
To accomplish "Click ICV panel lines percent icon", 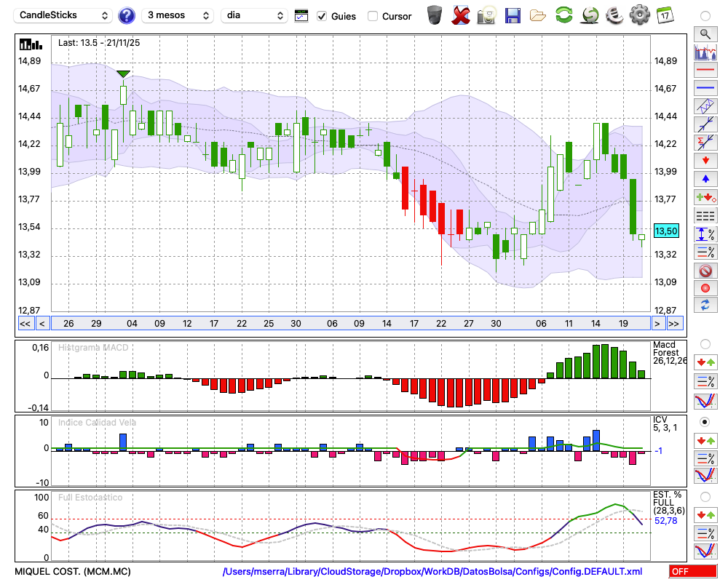I will pos(705,458).
